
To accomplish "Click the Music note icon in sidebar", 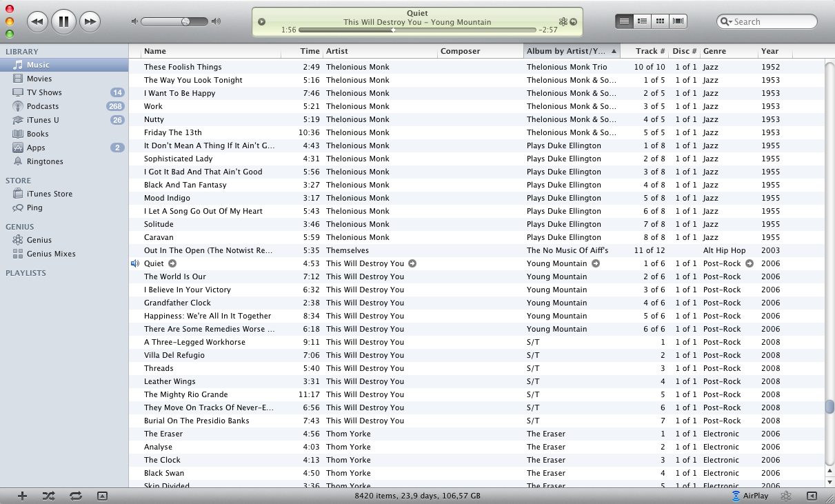I will (x=18, y=65).
